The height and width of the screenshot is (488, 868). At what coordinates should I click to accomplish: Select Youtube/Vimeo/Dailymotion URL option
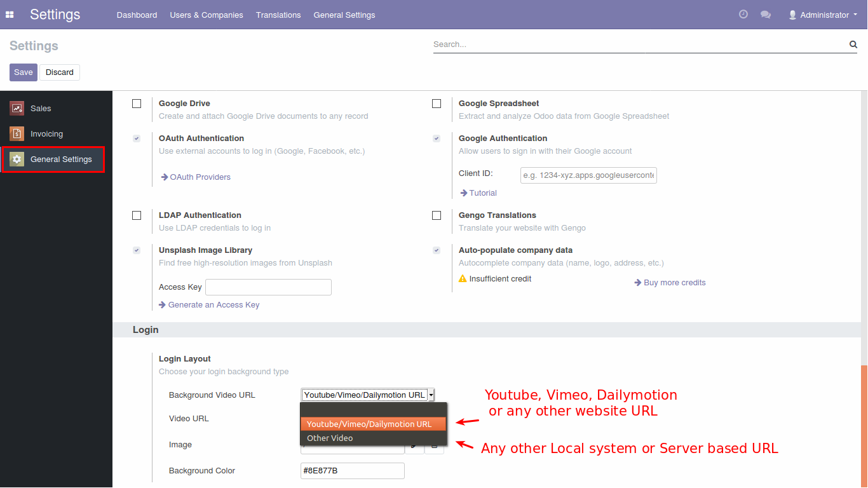click(369, 424)
